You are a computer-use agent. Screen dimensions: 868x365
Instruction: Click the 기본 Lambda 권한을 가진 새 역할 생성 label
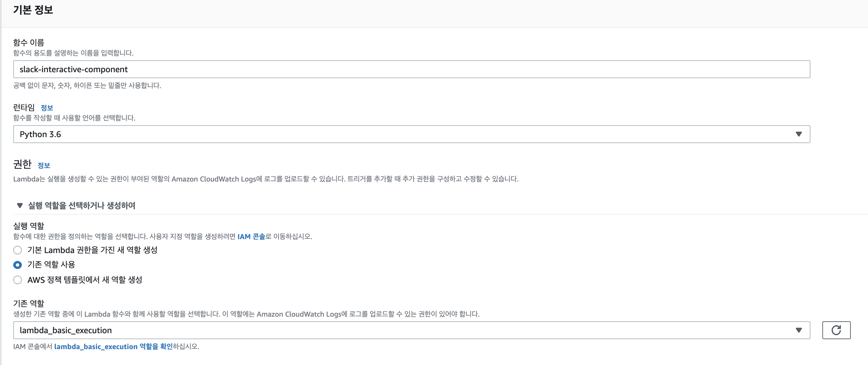point(92,250)
